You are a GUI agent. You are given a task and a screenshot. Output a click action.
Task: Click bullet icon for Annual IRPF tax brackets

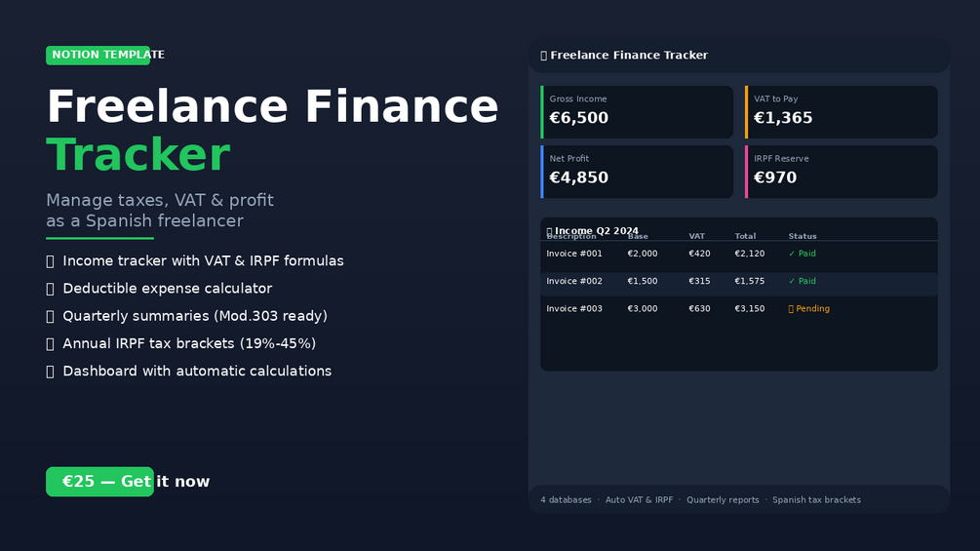(x=50, y=343)
